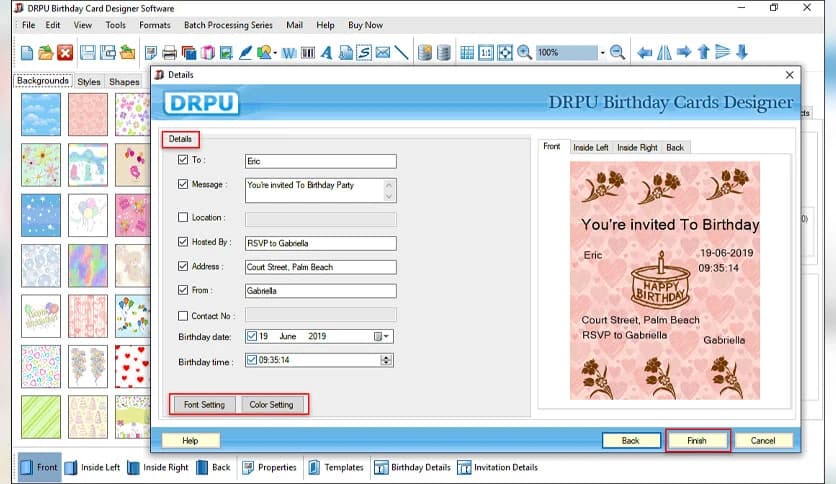
Task: Click the zoom out magnifier icon
Action: (617, 52)
